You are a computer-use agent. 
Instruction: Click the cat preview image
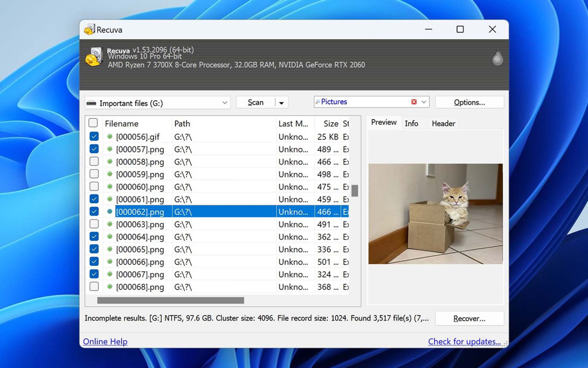coord(435,214)
